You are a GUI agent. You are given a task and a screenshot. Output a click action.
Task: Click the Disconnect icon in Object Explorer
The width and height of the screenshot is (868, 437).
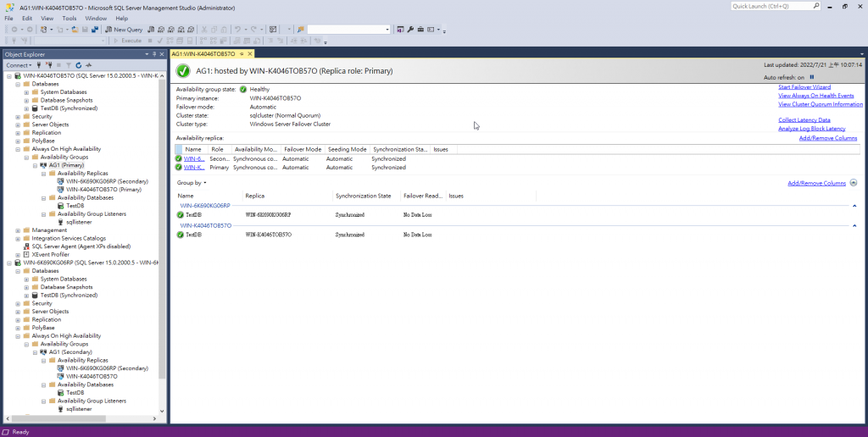48,65
